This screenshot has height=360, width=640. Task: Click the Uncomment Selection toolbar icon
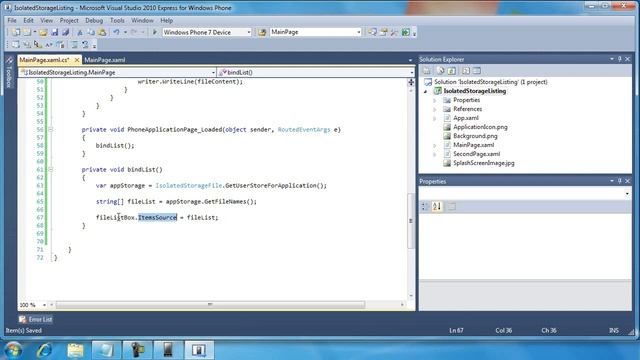85,44
